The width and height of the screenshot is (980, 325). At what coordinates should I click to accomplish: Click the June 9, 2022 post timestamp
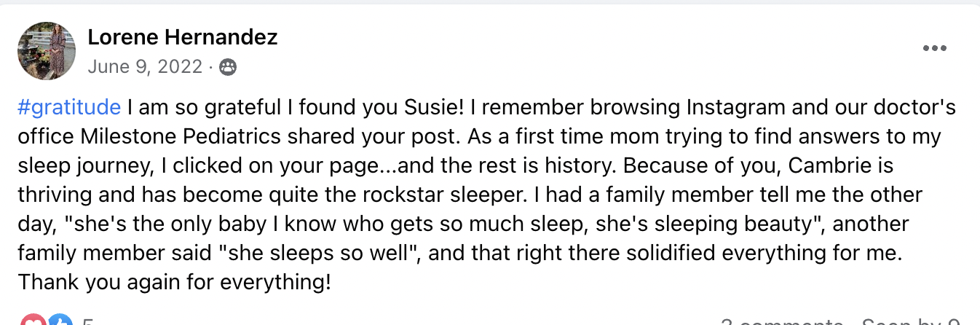pyautogui.click(x=145, y=67)
